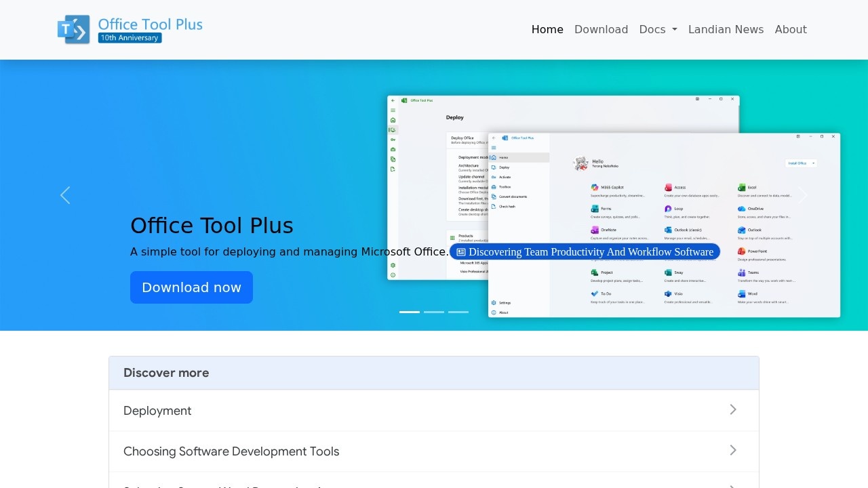868x488 pixels.
Task: Open the Deployment list item
Action: point(434,411)
